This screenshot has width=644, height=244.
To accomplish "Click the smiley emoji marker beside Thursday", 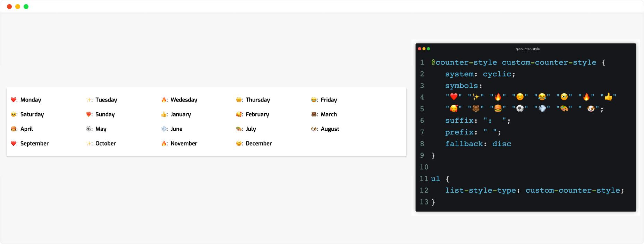I will click(x=239, y=100).
